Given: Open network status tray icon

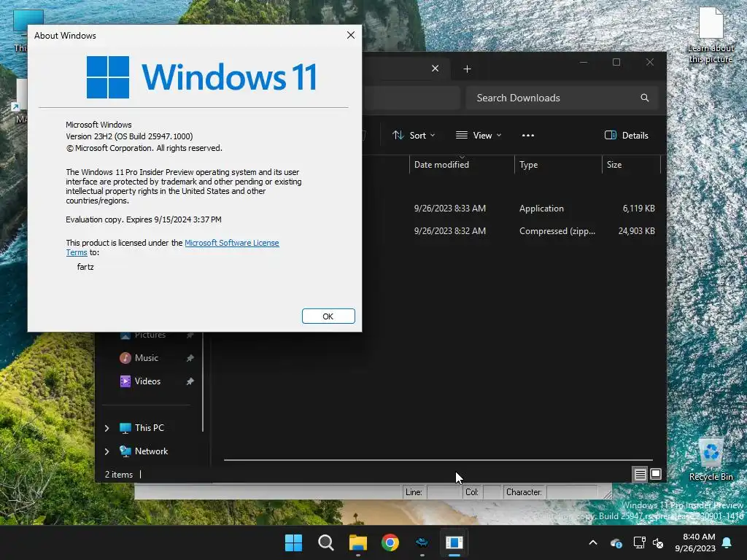Looking at the screenshot, I should [x=639, y=542].
